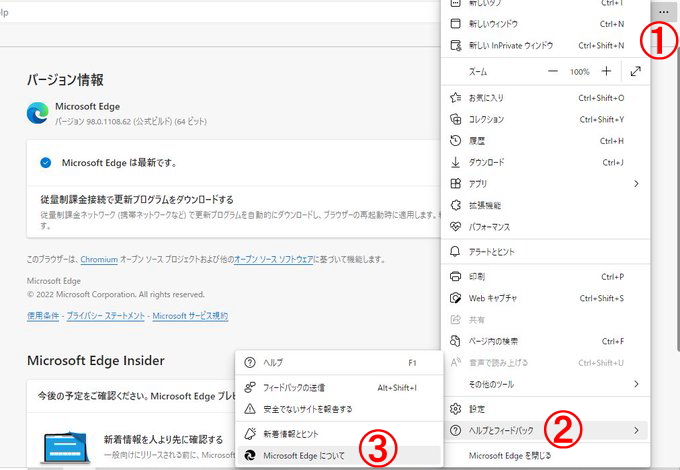Viewport: 680px width, 470px height.
Task: Click the Share icon
Action: click(x=455, y=320)
